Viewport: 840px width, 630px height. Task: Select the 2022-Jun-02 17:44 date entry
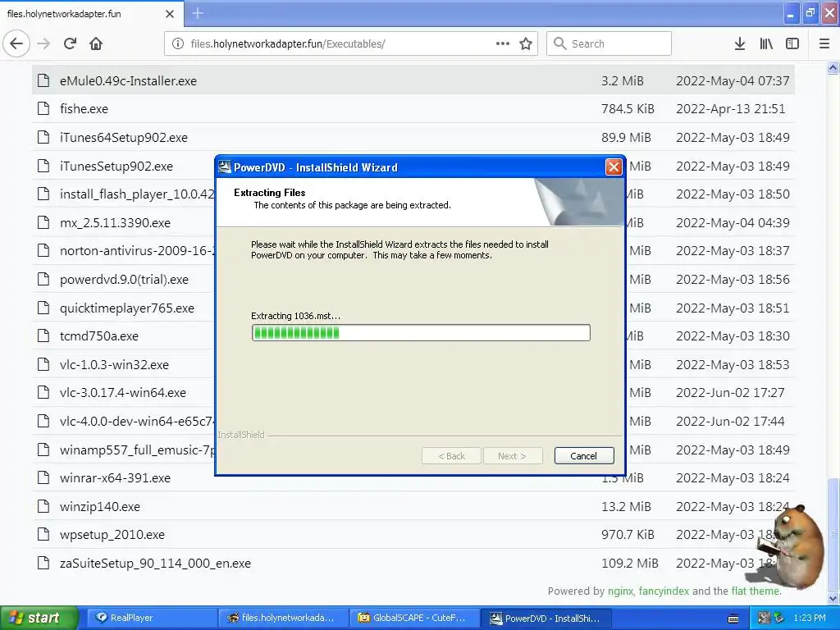pyautogui.click(x=730, y=422)
